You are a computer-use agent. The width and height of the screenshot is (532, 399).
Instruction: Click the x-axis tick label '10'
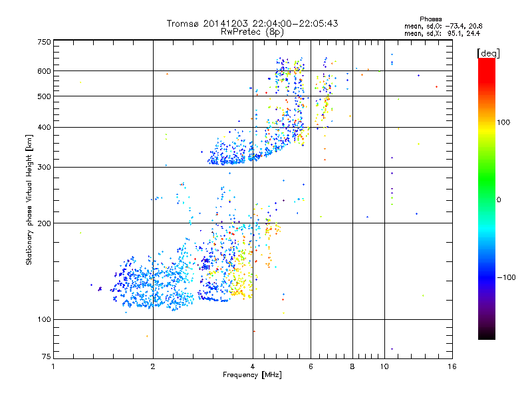(384, 366)
